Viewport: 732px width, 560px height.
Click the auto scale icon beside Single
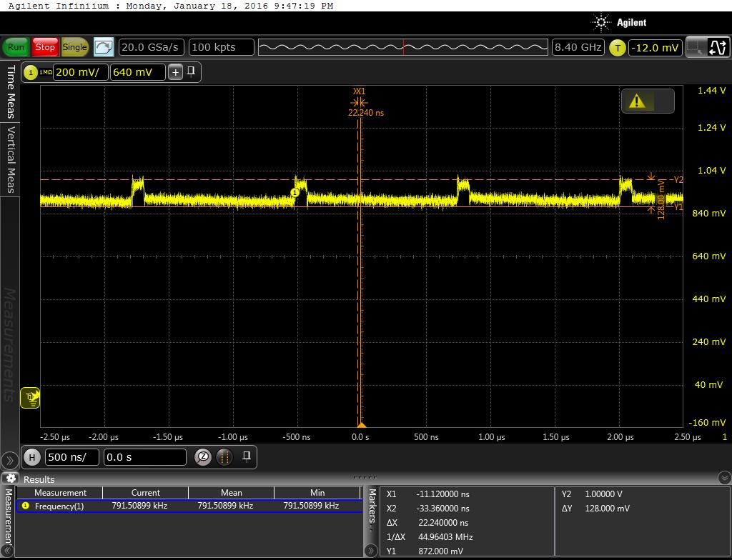click(104, 47)
